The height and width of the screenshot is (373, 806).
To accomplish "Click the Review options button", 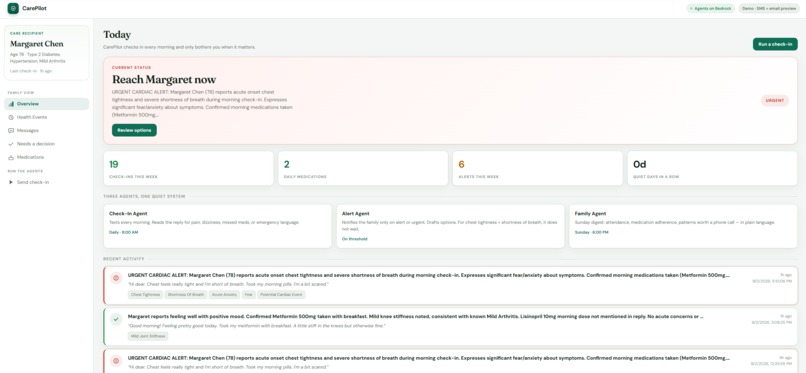I will pos(134,130).
